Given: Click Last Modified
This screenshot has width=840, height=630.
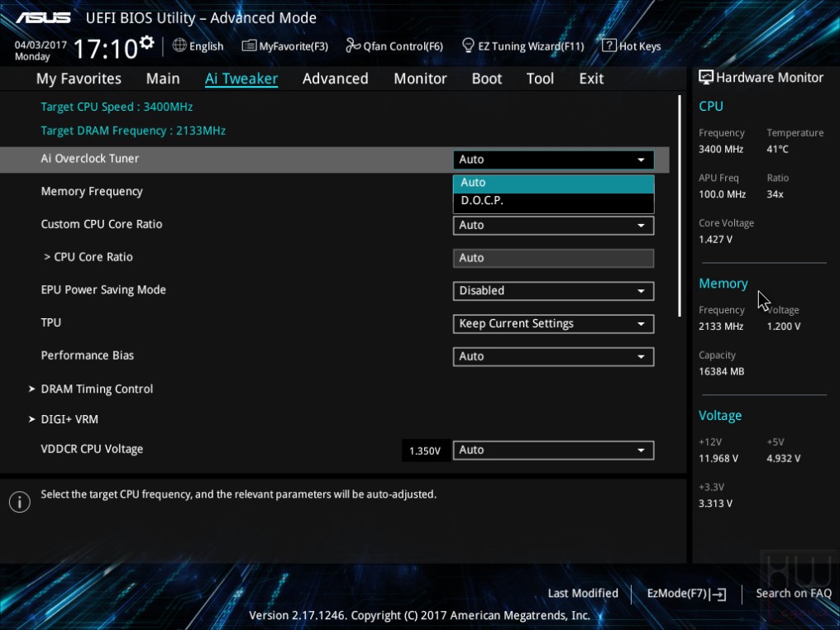Looking at the screenshot, I should 583,593.
